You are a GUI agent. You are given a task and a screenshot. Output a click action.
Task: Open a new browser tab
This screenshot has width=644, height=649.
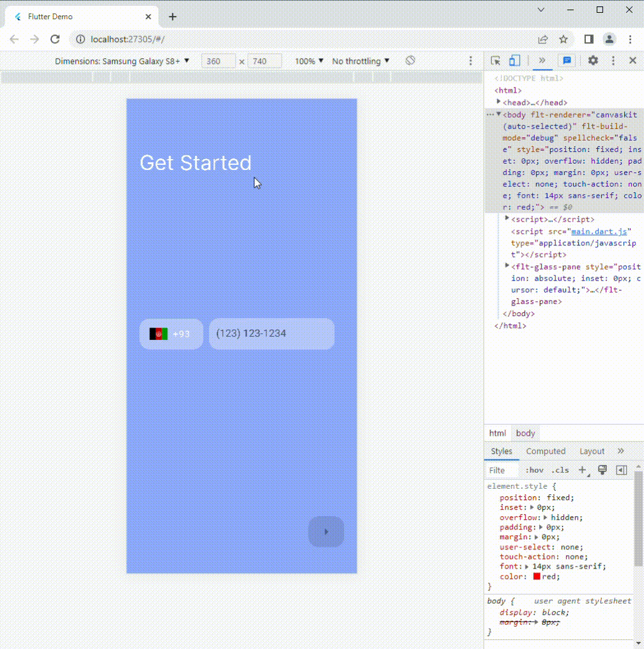(172, 17)
